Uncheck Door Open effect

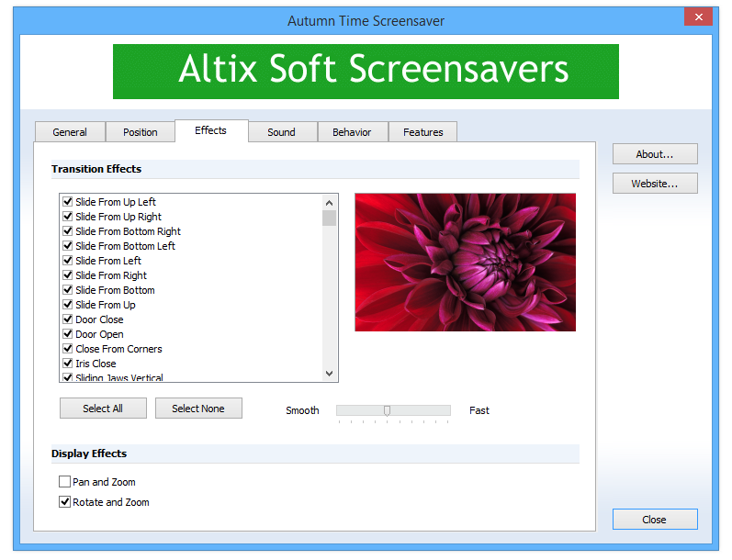click(68, 334)
